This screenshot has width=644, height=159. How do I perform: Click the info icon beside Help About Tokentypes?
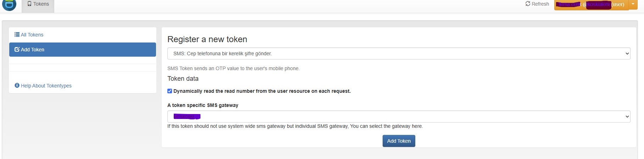pos(17,86)
